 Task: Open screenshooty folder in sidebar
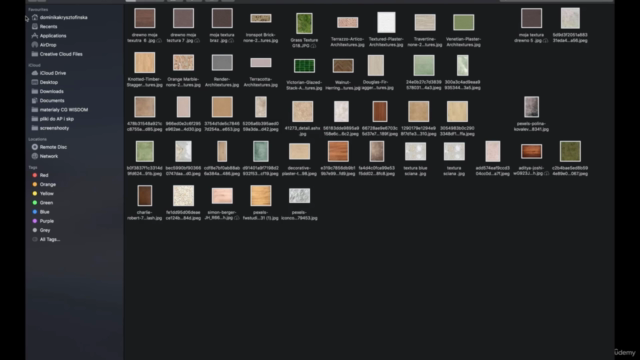[51, 128]
